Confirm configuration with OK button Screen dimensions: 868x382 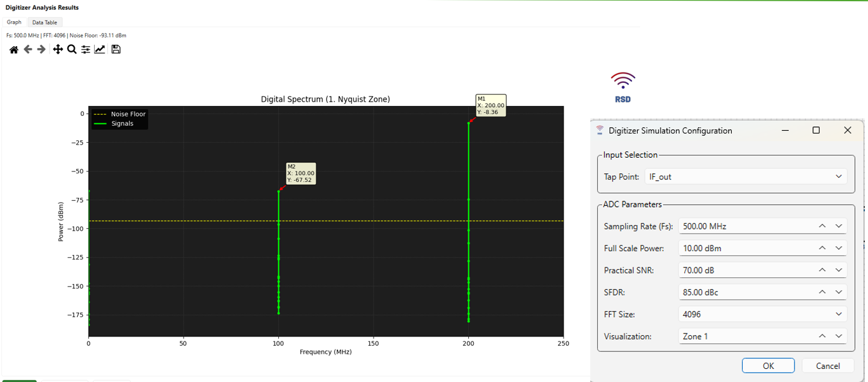coord(768,366)
